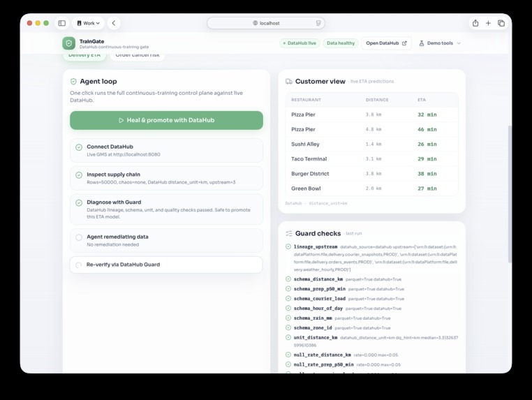Click the browser share icon
Viewport: 532px width, 400px height.
tap(475, 23)
